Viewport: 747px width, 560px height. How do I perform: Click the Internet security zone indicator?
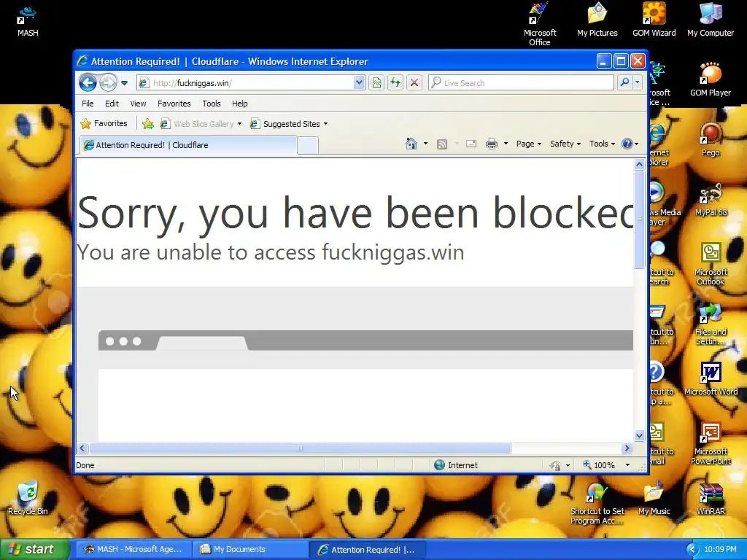click(456, 465)
